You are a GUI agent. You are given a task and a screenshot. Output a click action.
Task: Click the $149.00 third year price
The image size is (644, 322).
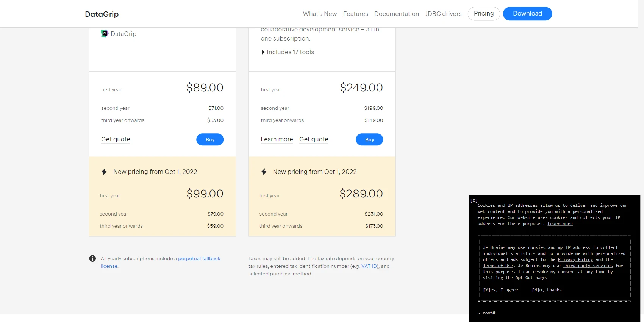click(x=374, y=120)
